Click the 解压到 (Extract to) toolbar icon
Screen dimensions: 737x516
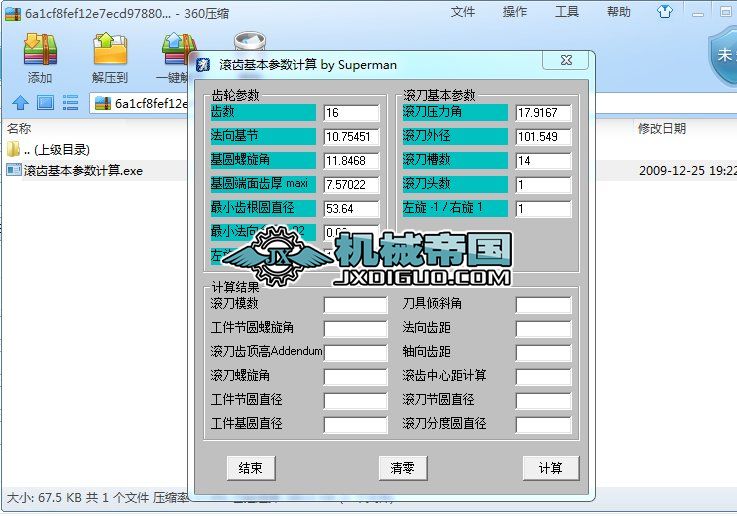110,50
